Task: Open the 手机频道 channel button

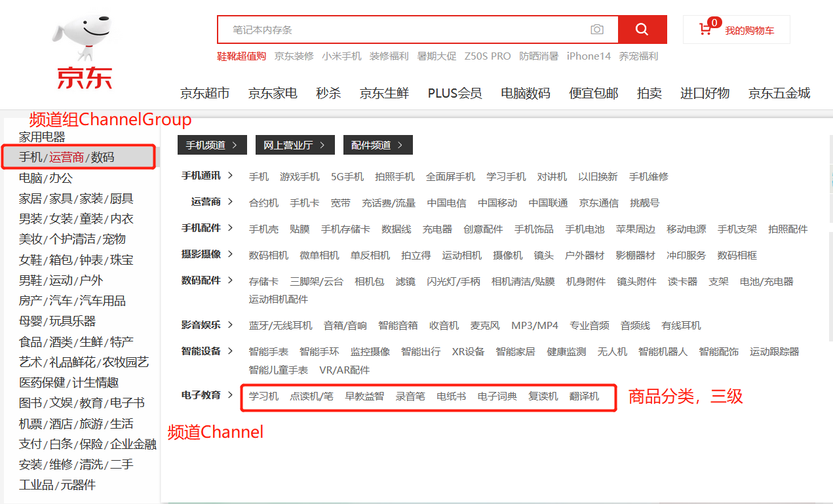Action: tap(212, 145)
